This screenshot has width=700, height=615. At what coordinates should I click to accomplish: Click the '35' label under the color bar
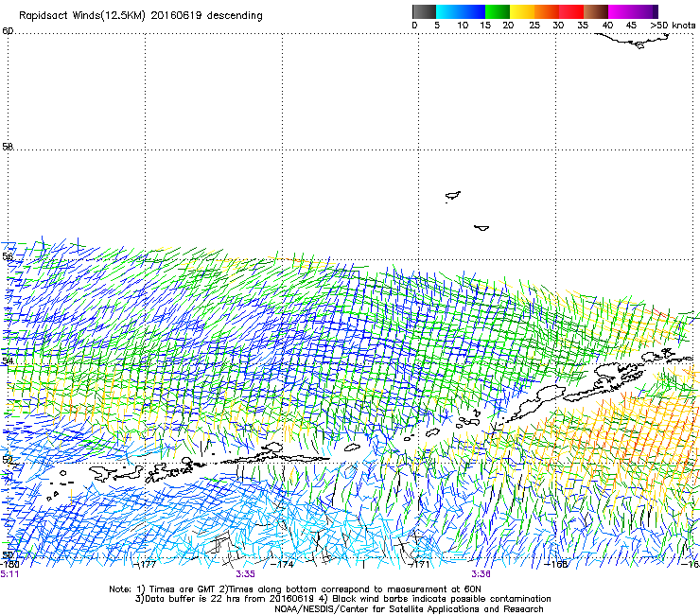583,25
